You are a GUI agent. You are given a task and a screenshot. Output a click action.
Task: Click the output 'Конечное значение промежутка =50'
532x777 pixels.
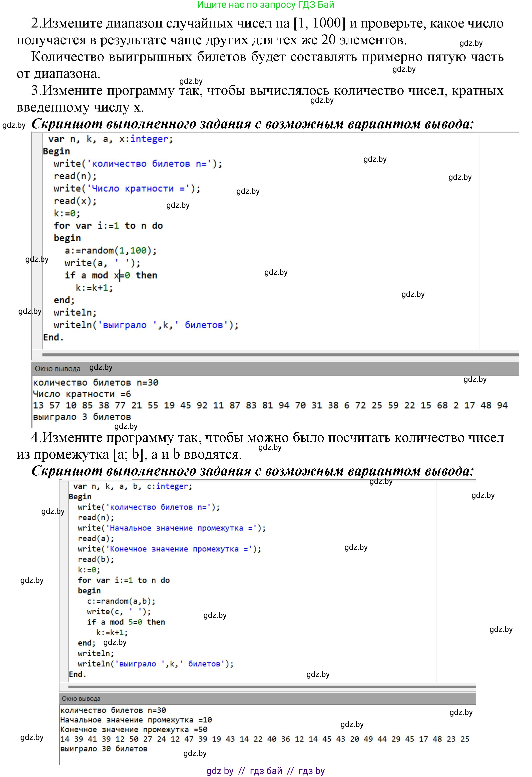(x=134, y=729)
